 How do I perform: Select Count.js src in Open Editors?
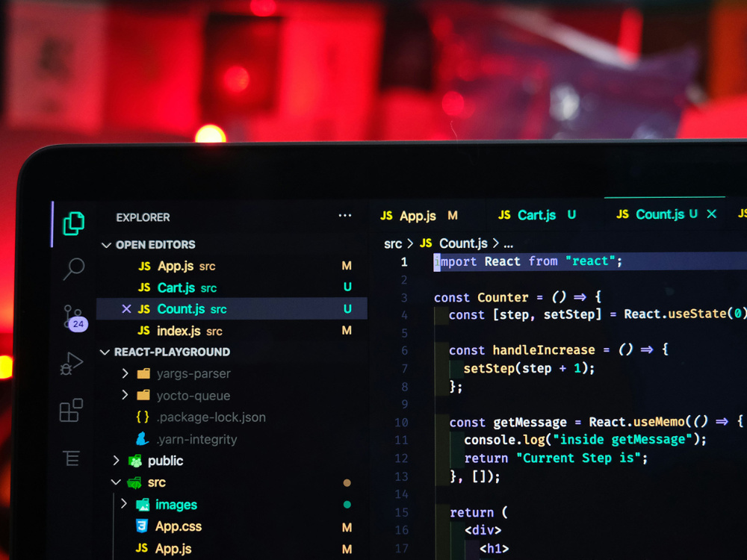[x=232, y=309]
